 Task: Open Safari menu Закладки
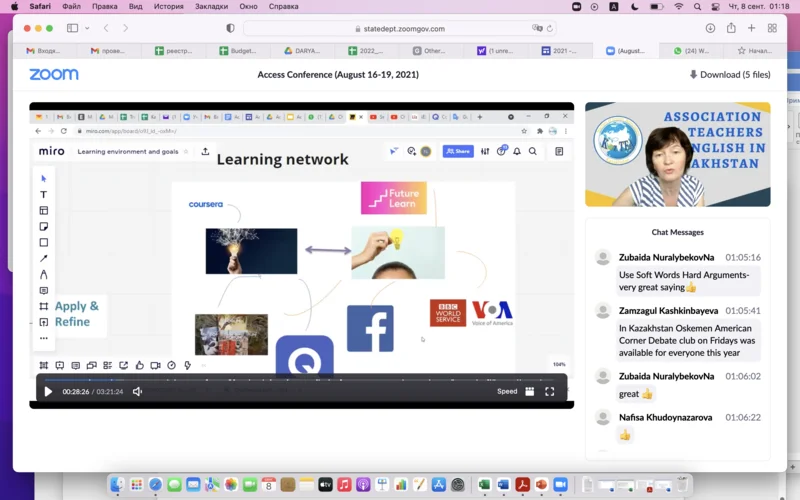[211, 7]
